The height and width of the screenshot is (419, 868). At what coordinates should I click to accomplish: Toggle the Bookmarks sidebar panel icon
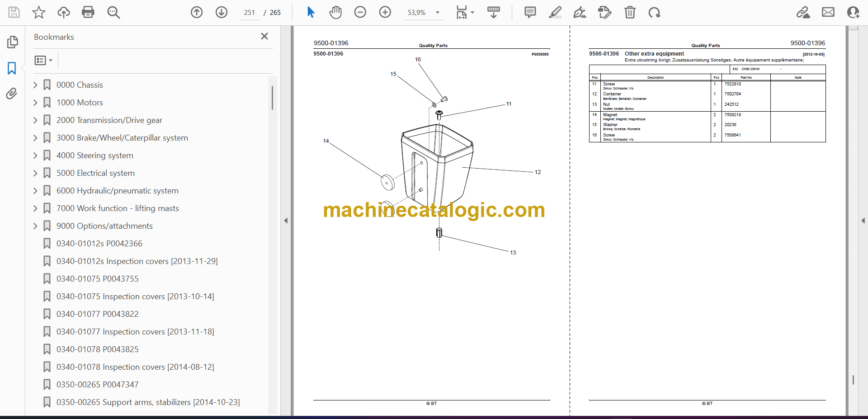tap(12, 68)
